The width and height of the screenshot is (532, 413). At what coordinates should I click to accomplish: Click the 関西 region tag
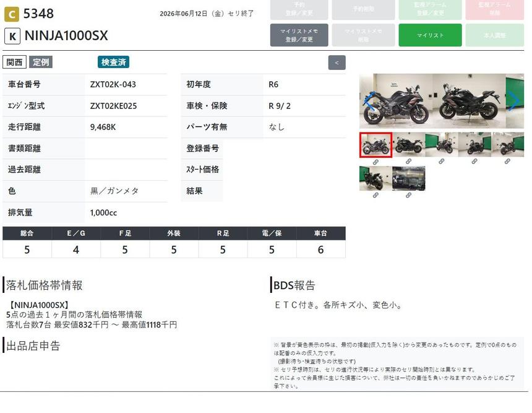(x=15, y=62)
